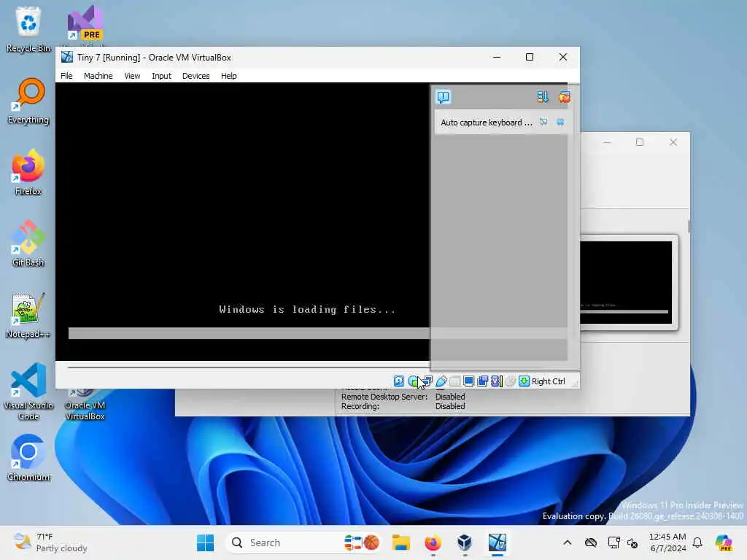The width and height of the screenshot is (747, 560).
Task: Open the notifications bell icon
Action: pos(697,542)
